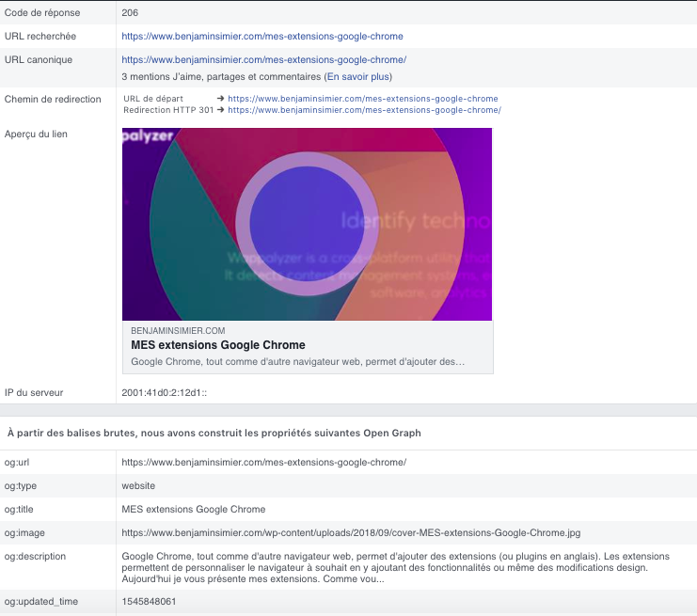Select the og:url value text
The width and height of the screenshot is (697, 616).
pyautogui.click(x=264, y=462)
